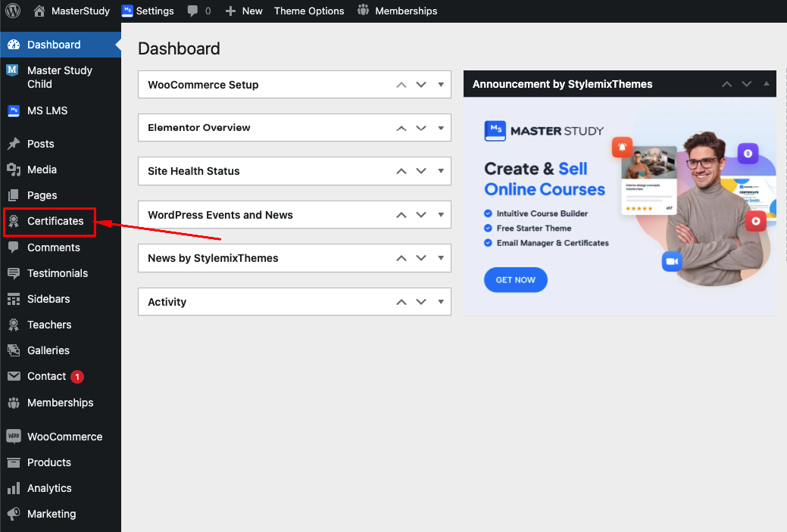Toggle the Site Health Status panel triangle
Viewport: 787px width, 532px height.
(441, 171)
